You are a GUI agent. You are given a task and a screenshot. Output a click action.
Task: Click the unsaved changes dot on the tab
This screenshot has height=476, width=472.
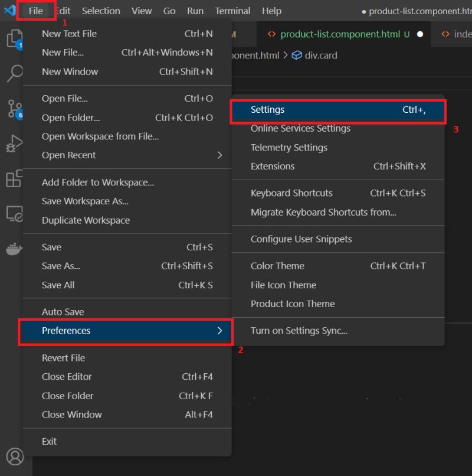pyautogui.click(x=419, y=34)
